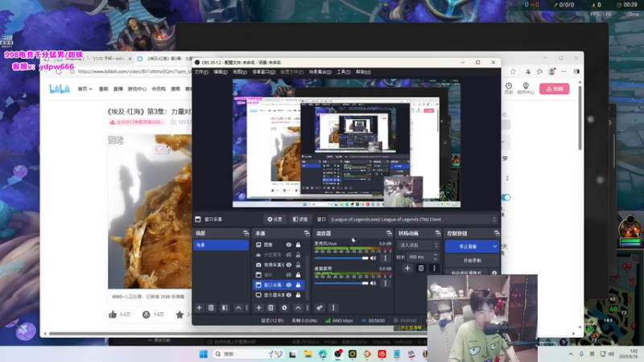Pop out the Controls dock panel
This screenshot has height=362, width=644.
[x=497, y=233]
